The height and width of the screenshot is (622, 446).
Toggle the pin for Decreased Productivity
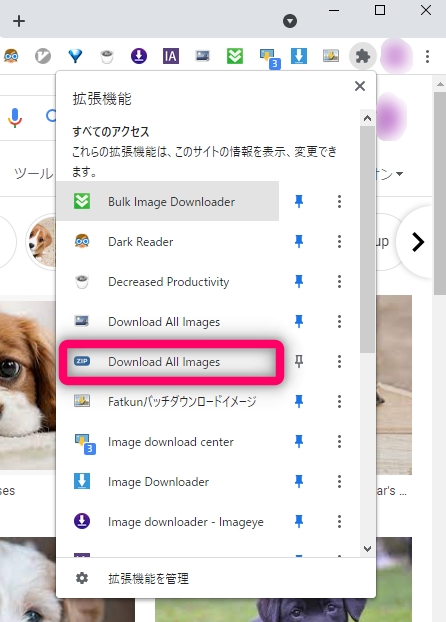(x=299, y=281)
